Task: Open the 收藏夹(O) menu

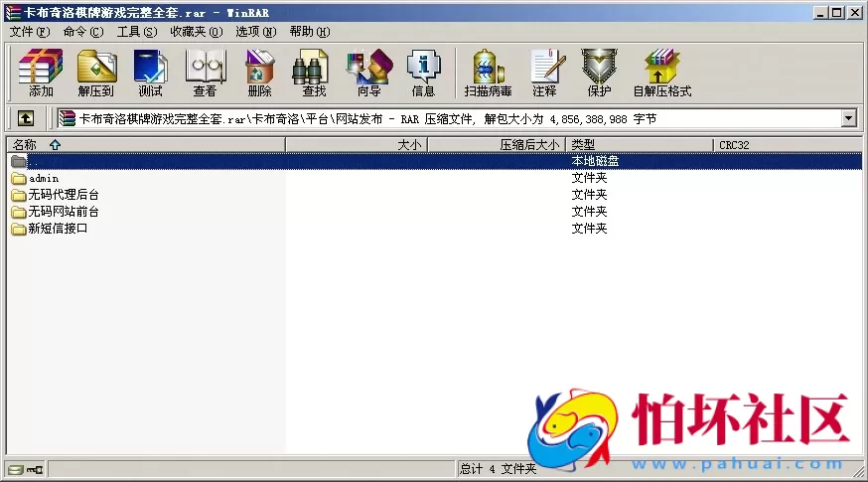Action: pos(197,32)
